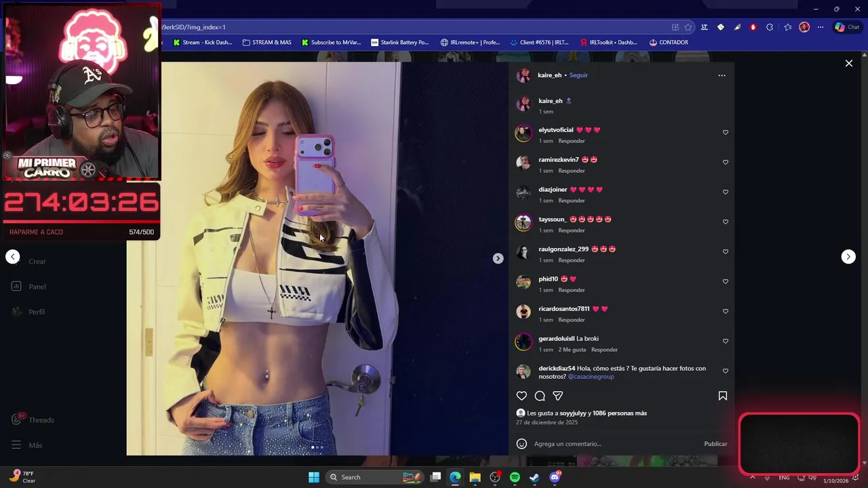Like tayssoun_'s comment
Image resolution: width=868 pixels, height=488 pixels.
725,222
